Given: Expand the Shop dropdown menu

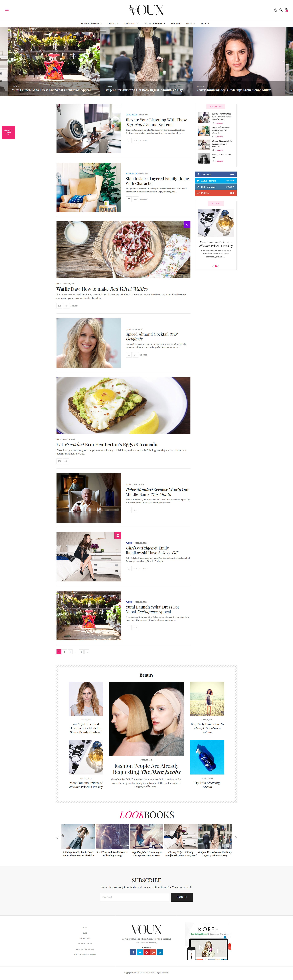Looking at the screenshot, I should 205,23.
